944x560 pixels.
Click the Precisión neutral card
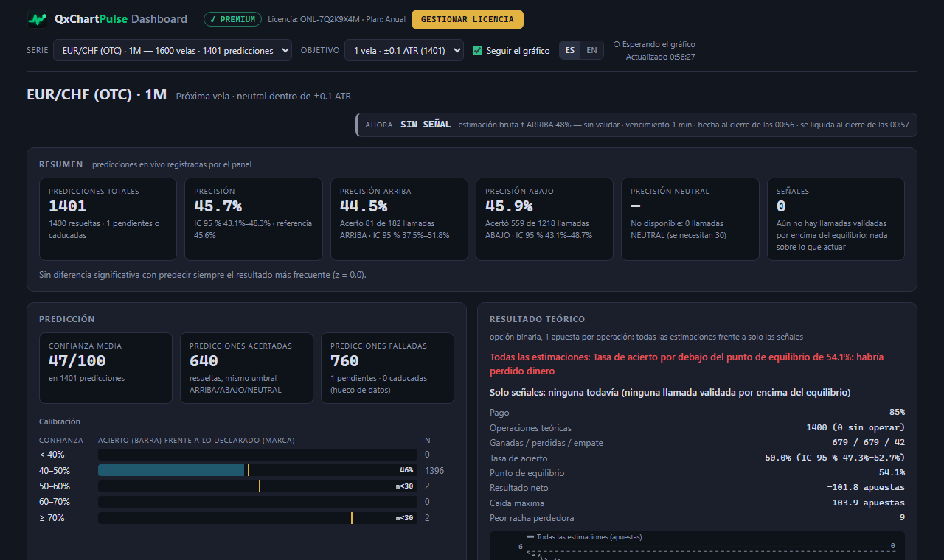pyautogui.click(x=690, y=219)
